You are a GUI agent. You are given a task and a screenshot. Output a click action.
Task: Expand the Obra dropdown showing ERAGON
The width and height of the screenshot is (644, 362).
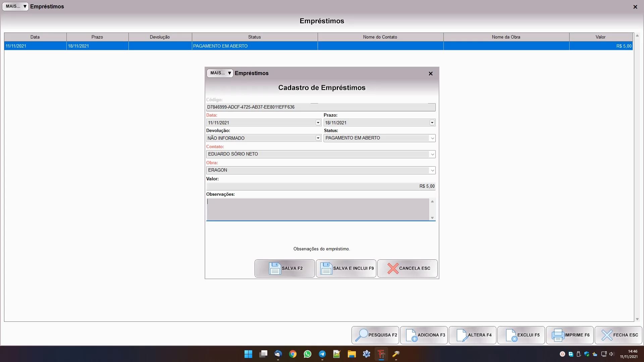[x=432, y=170]
